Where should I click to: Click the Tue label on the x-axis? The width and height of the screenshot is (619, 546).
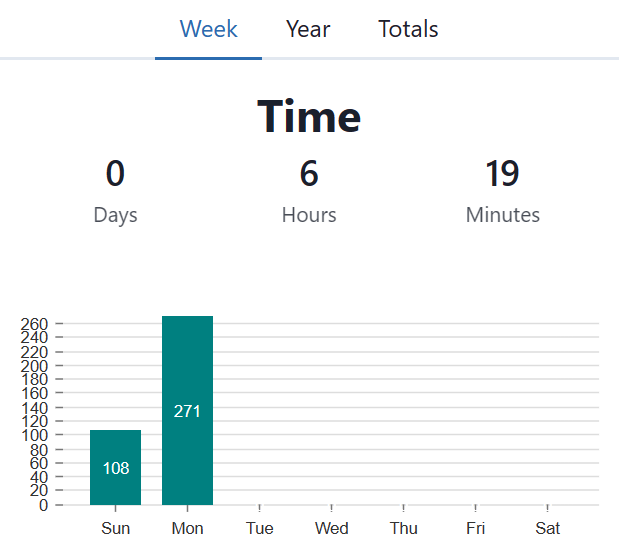(x=260, y=528)
